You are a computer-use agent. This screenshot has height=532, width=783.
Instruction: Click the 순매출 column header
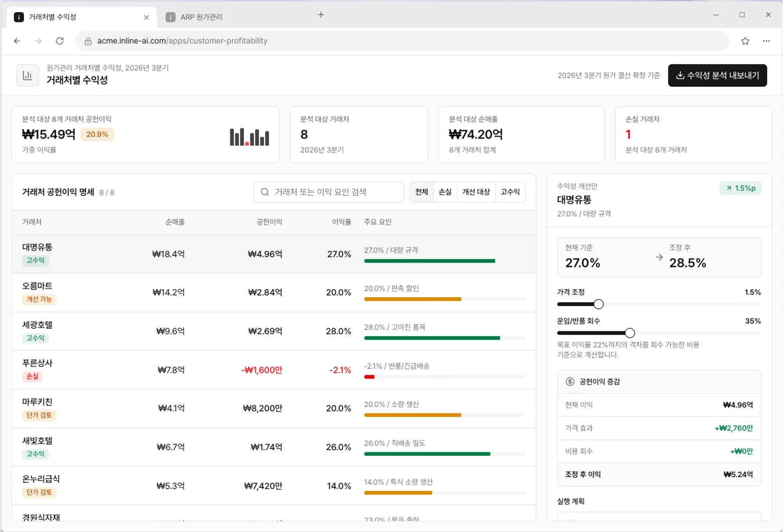click(175, 222)
